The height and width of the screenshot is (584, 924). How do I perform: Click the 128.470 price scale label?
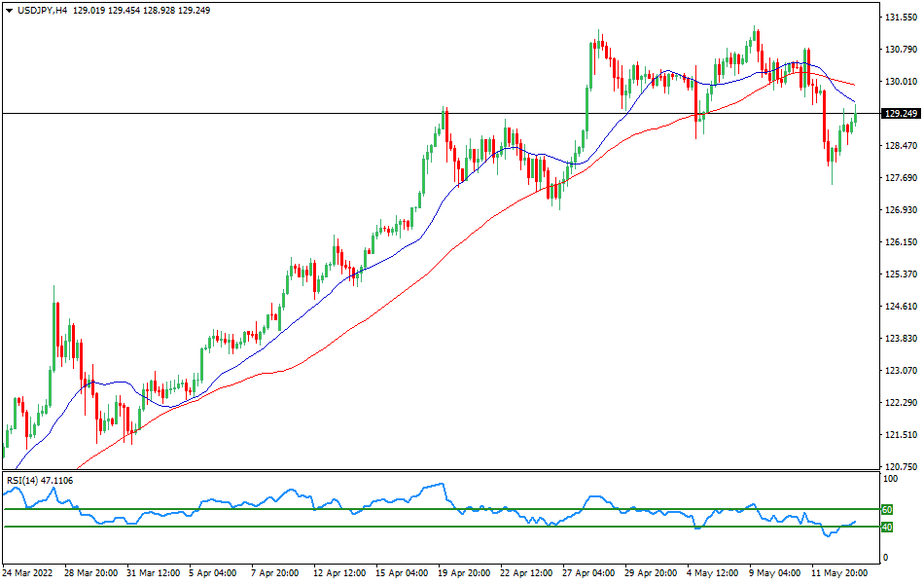click(899, 146)
